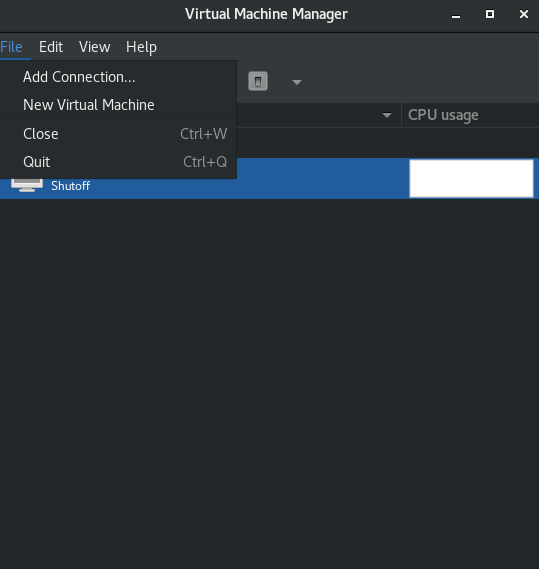Select the VM row showing Shutoff
539x569 pixels.
click(x=269, y=179)
